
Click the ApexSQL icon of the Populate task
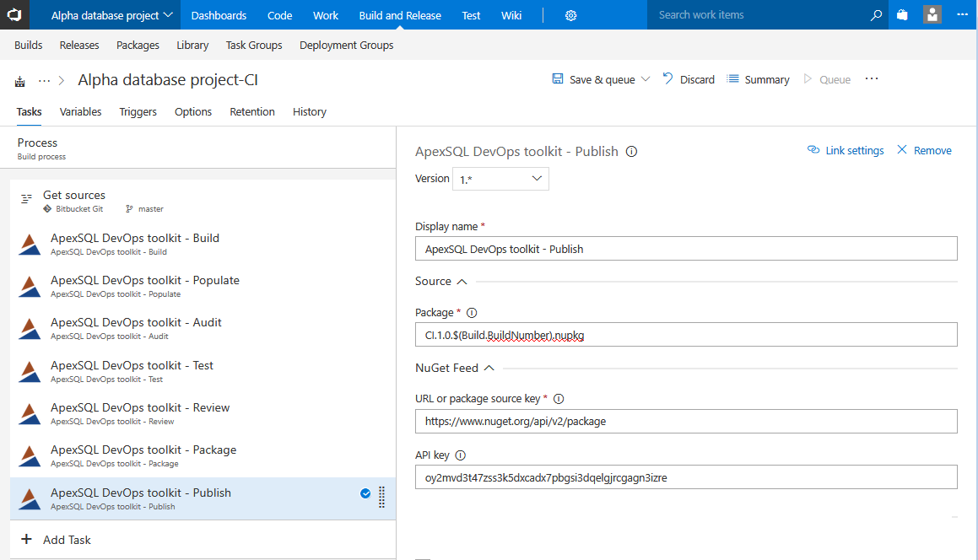point(30,287)
